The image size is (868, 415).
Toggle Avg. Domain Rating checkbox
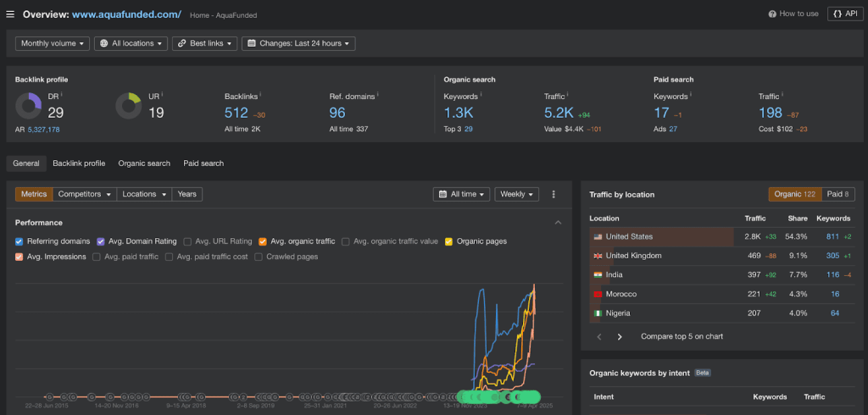(101, 241)
